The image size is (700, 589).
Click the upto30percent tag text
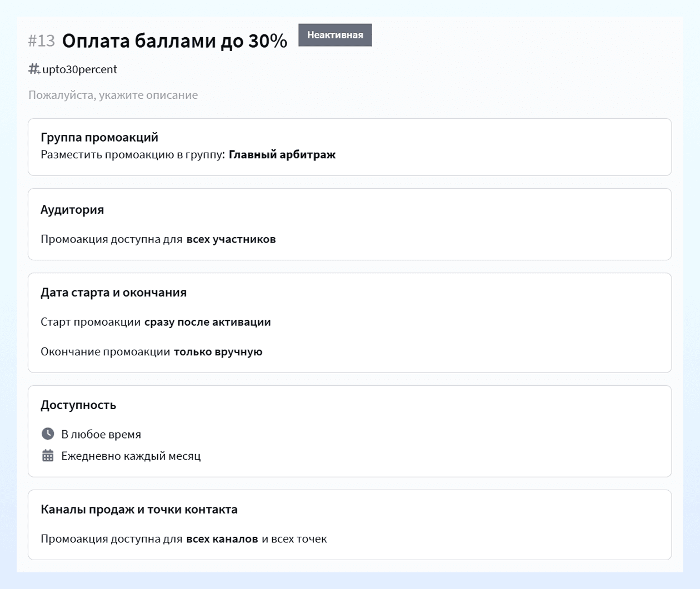point(80,69)
